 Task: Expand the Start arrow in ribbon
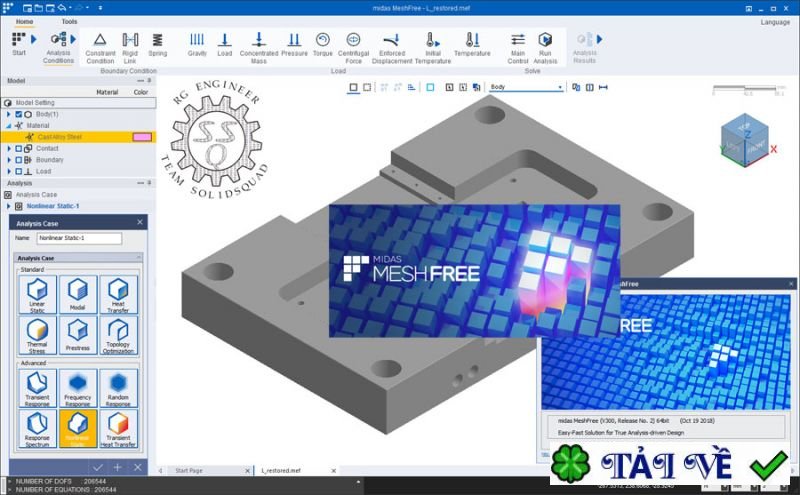(x=34, y=39)
